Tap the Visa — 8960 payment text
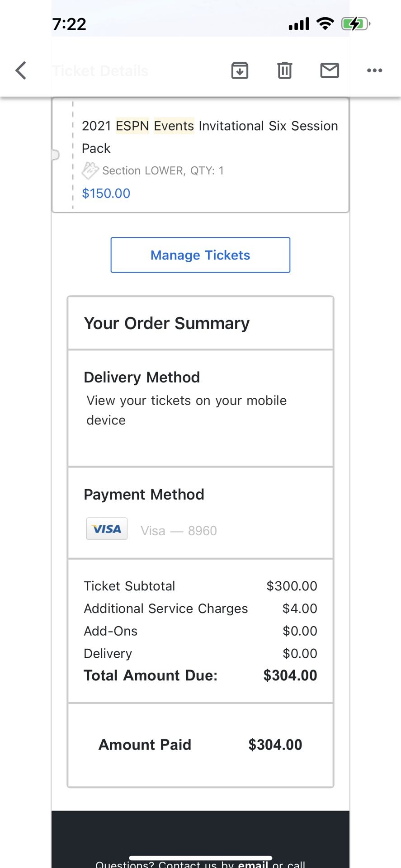The height and width of the screenshot is (868, 401). (179, 531)
